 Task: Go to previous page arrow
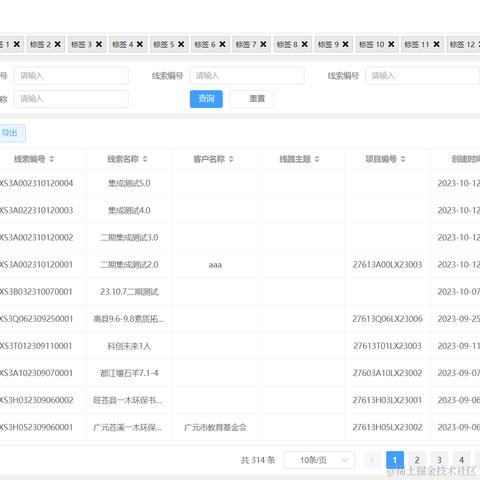pos(373,460)
